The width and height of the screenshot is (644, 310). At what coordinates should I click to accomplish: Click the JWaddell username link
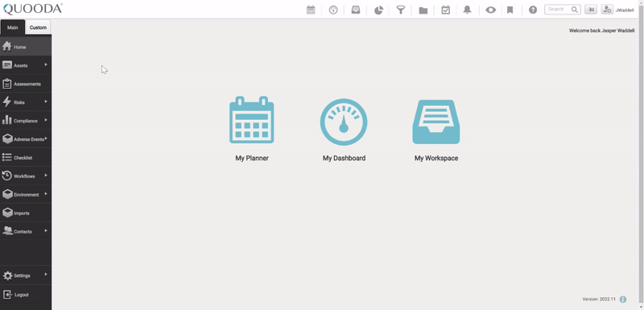(x=625, y=10)
